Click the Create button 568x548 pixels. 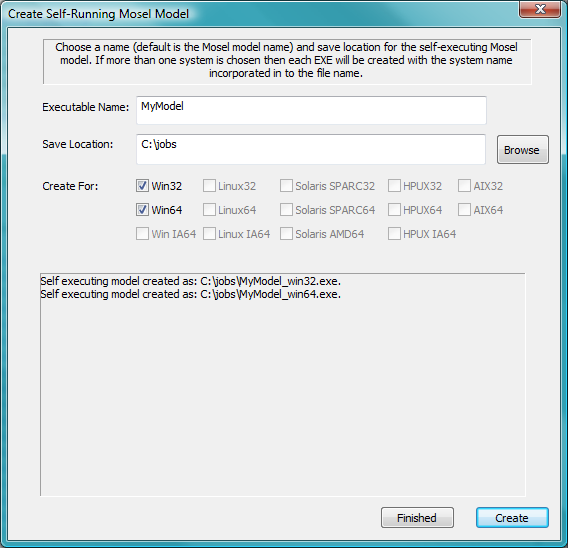click(512, 518)
